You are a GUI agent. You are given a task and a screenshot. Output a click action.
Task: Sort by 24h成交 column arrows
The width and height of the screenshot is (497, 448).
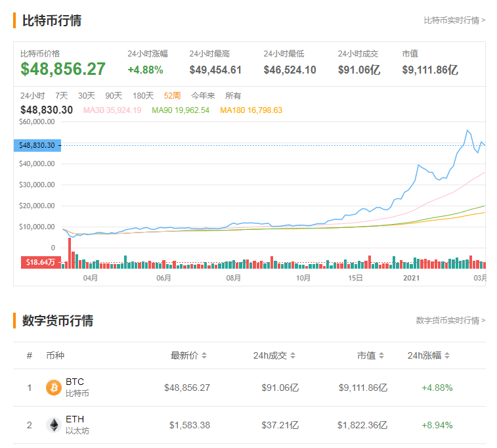click(293, 355)
